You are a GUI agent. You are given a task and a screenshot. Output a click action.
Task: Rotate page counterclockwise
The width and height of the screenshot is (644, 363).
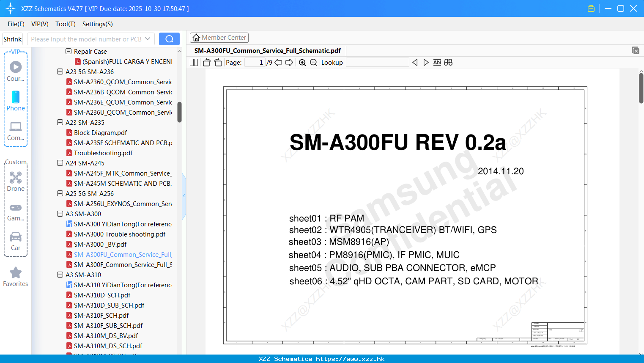pyautogui.click(x=206, y=63)
